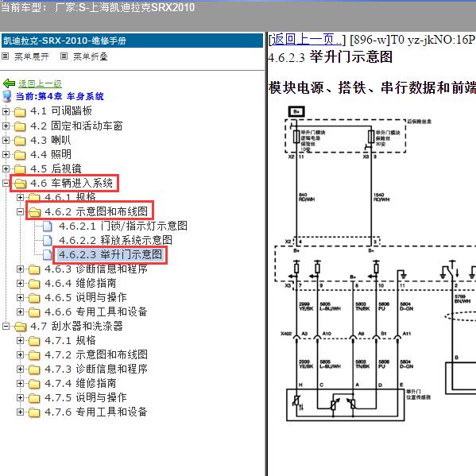Click open folder icon of 4.6 车辆进入系统
This screenshot has height=476, width=476.
pos(21,183)
